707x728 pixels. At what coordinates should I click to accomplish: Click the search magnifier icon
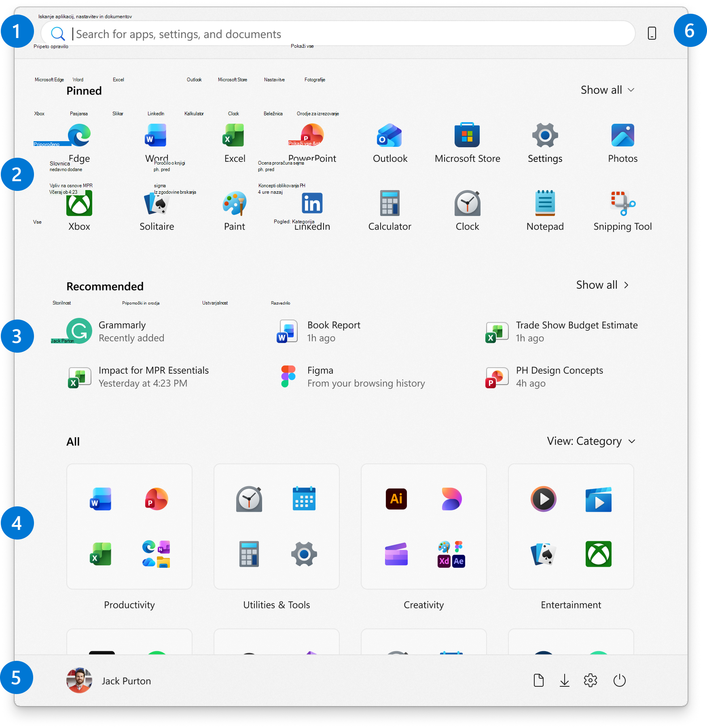(x=58, y=34)
